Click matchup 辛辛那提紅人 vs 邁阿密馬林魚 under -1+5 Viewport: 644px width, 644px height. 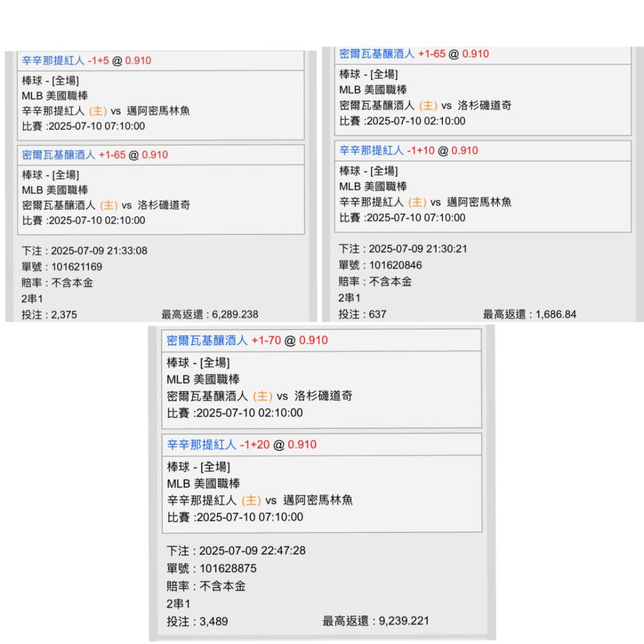(x=106, y=111)
